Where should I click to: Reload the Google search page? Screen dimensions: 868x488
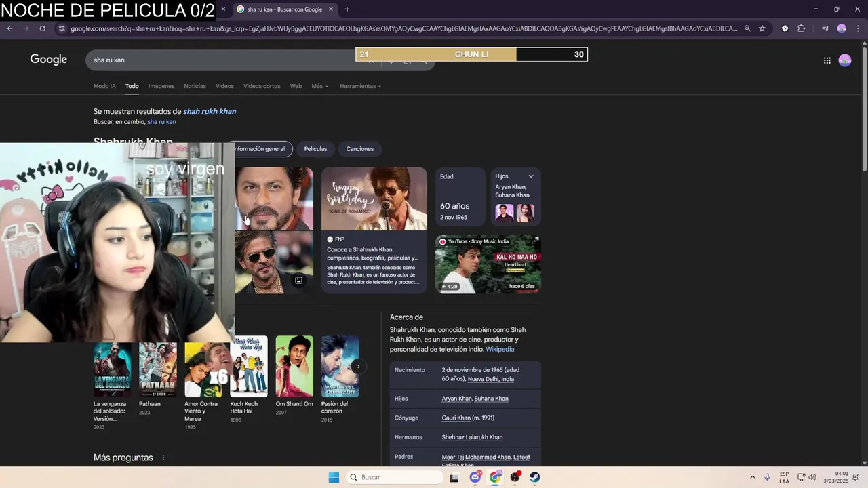pos(42,28)
